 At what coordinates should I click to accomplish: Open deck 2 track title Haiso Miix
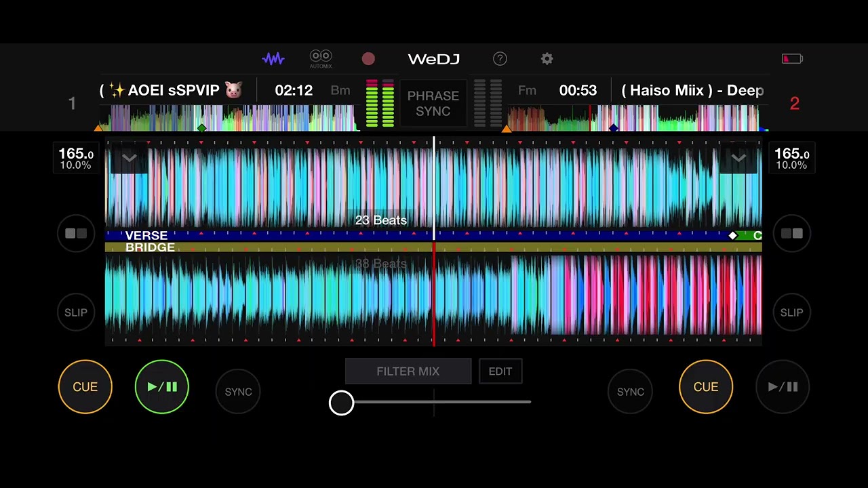(x=692, y=91)
